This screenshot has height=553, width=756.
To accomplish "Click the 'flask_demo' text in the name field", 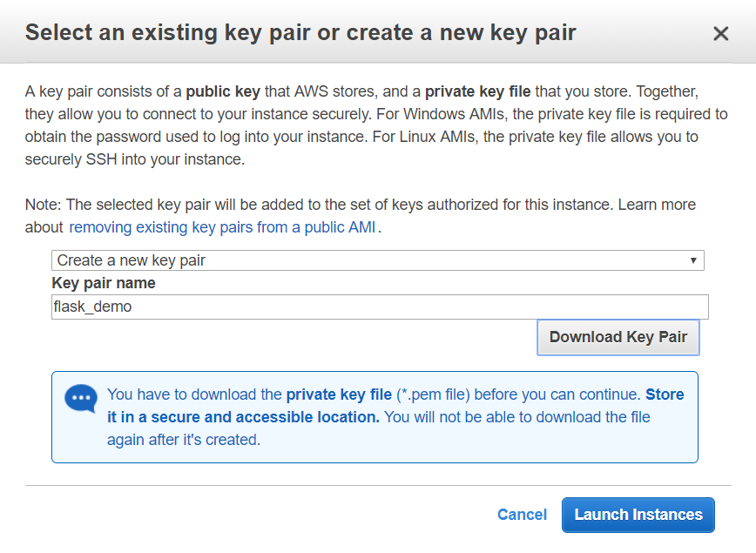I will coord(92,307).
